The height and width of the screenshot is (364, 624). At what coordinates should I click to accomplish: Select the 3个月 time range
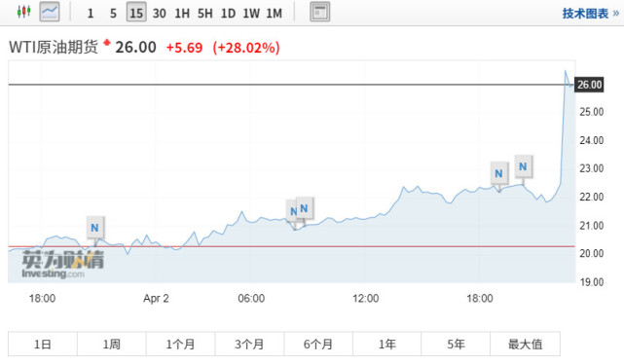tap(249, 344)
